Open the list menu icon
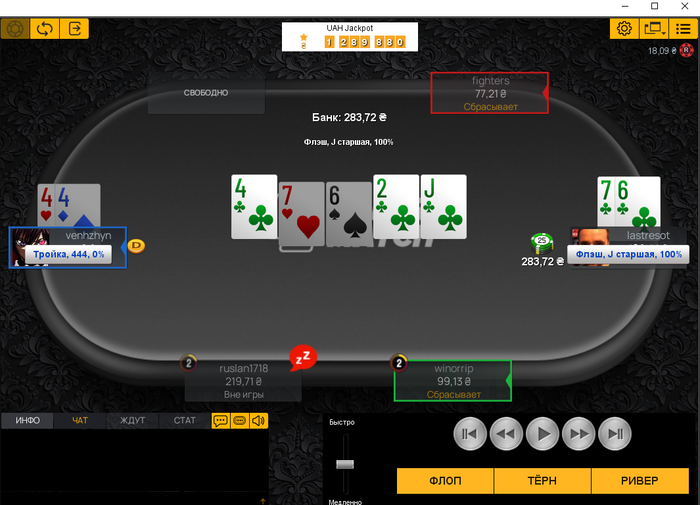 tap(683, 29)
